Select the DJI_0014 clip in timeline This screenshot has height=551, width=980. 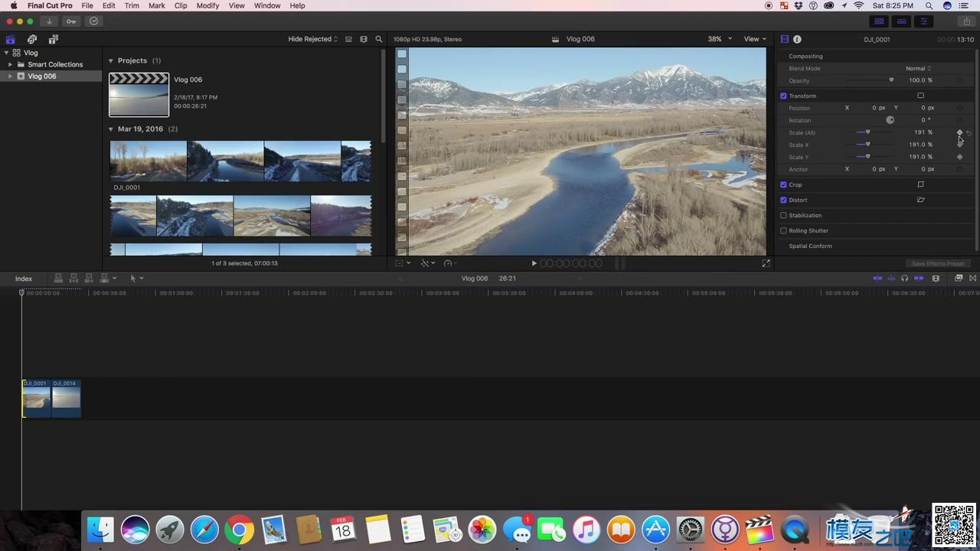[x=66, y=399]
